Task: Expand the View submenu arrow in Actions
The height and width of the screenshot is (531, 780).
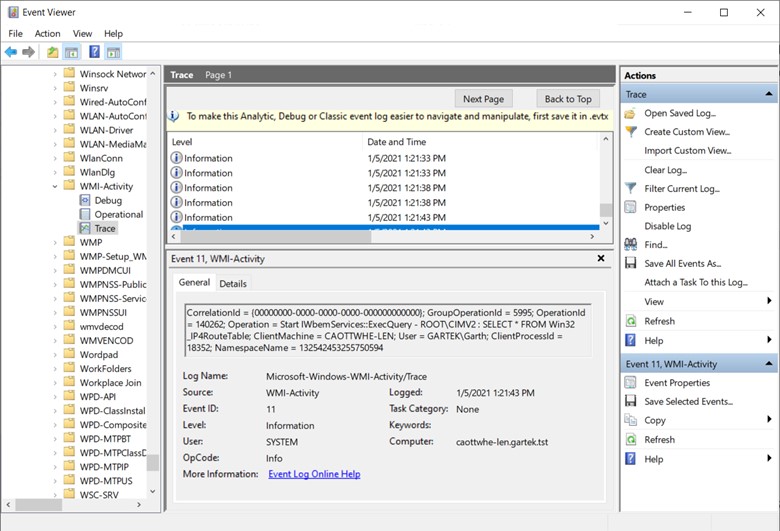Action: click(769, 301)
